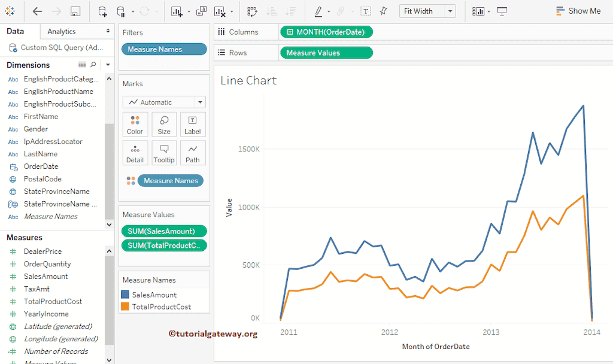Open the Tooltip card in Marks
Viewport: 613px width, 364px height.
[x=163, y=153]
